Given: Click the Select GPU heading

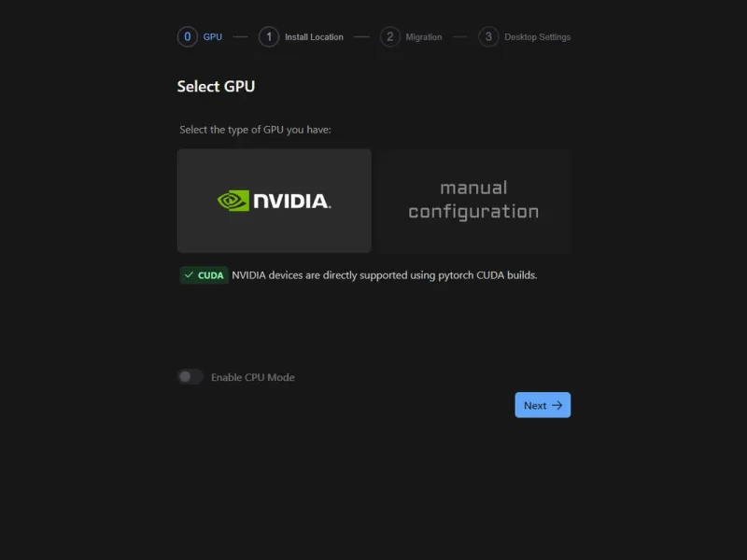Looking at the screenshot, I should [216, 86].
